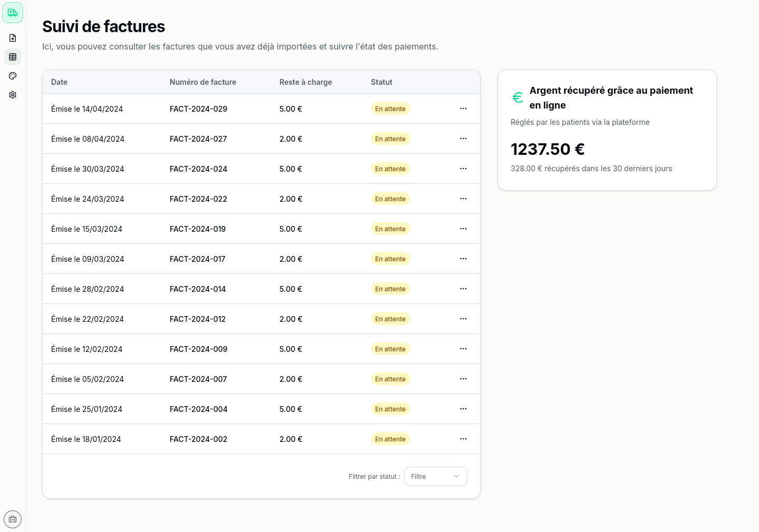Screen dimensions: 759x532
Task: Open the palette customization section
Action: [x=13, y=76]
